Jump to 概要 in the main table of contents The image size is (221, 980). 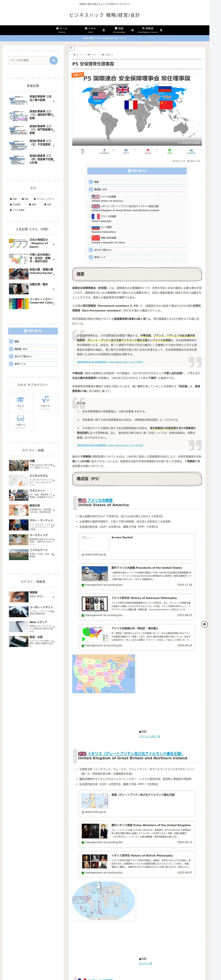(96, 182)
